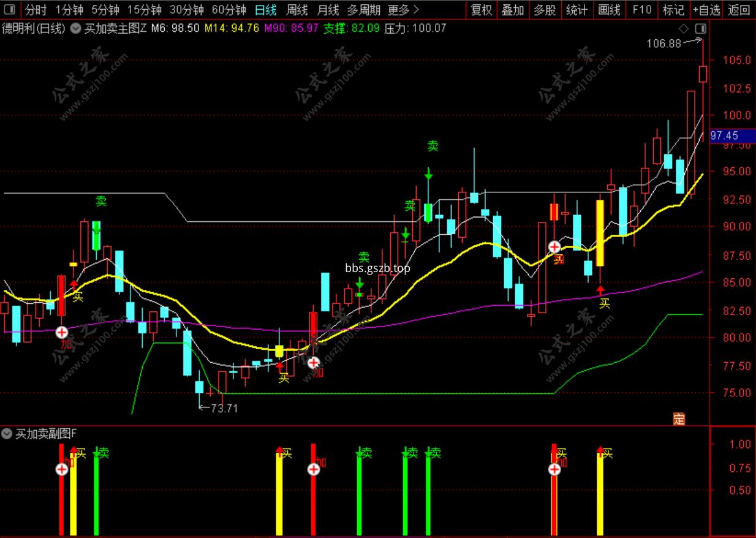The width and height of the screenshot is (756, 538).
Task: Select the 1分钟 period tab
Action: [x=69, y=10]
